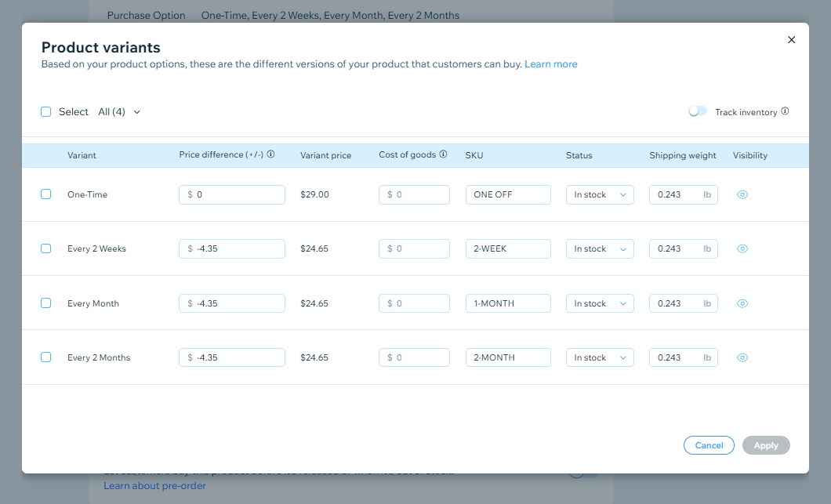
Task: Enable the Track inventory switch
Action: click(x=698, y=111)
